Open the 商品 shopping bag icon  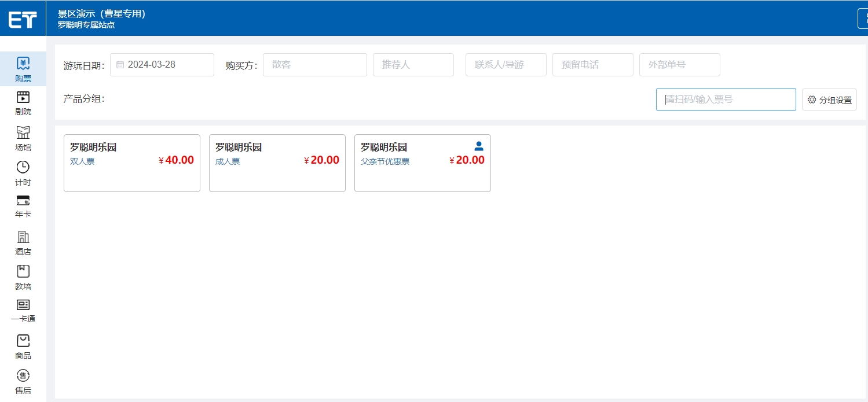pos(23,341)
